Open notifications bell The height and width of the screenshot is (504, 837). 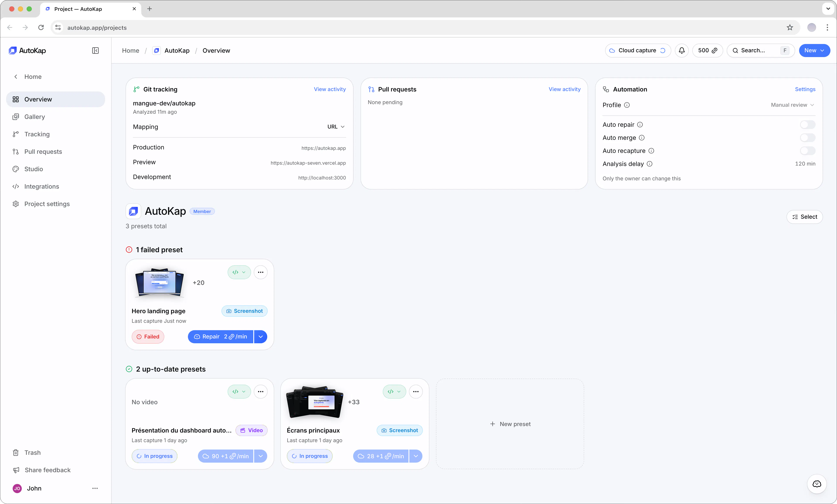681,51
